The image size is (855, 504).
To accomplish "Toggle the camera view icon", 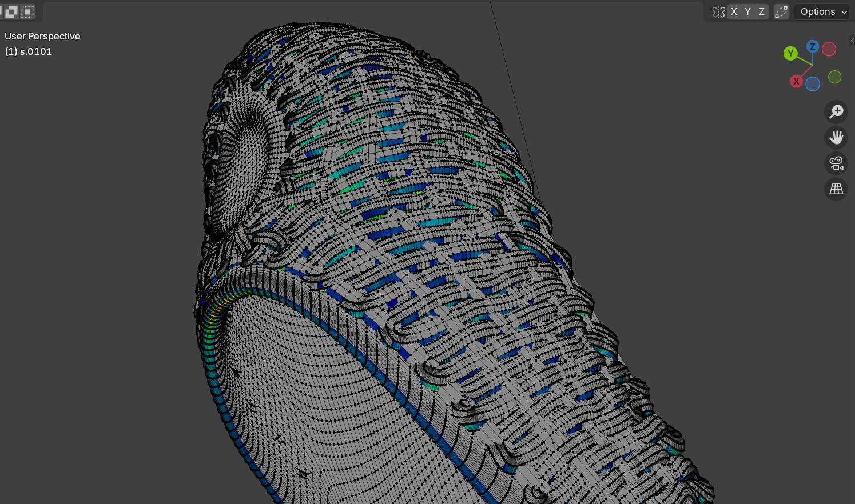I will click(x=836, y=163).
